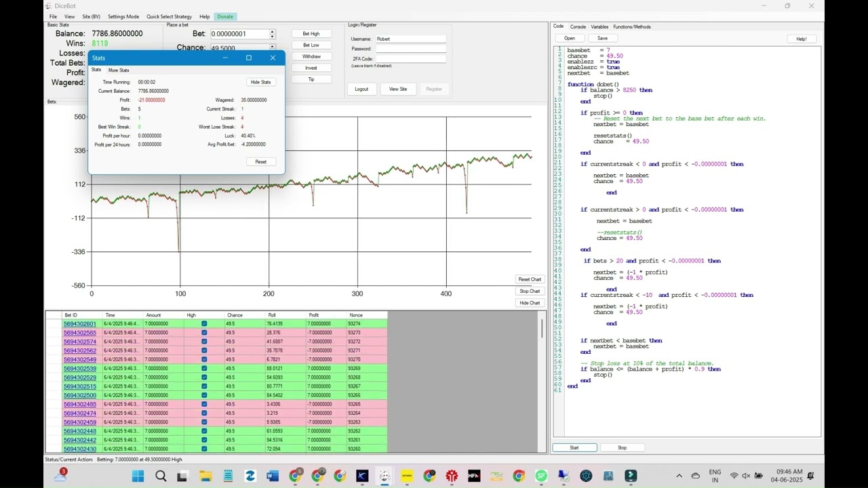Switch to the Console tab

click(x=578, y=26)
